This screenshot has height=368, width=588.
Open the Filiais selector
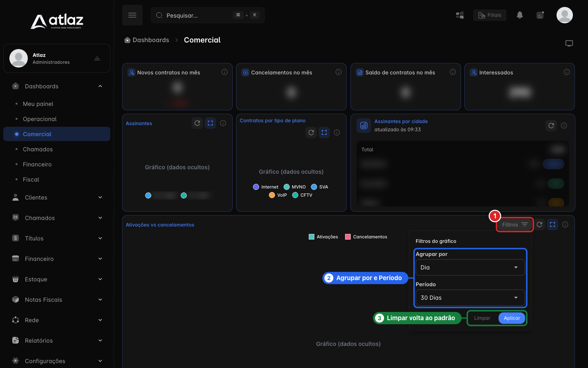tap(490, 15)
